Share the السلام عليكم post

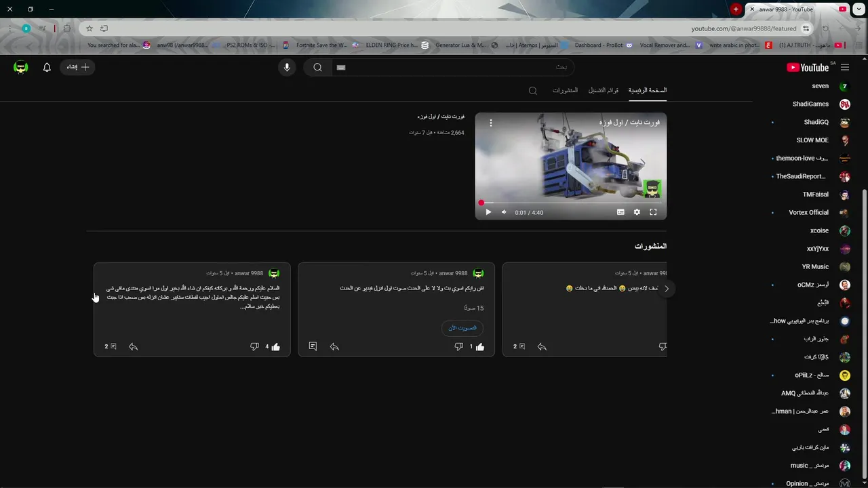(133, 346)
